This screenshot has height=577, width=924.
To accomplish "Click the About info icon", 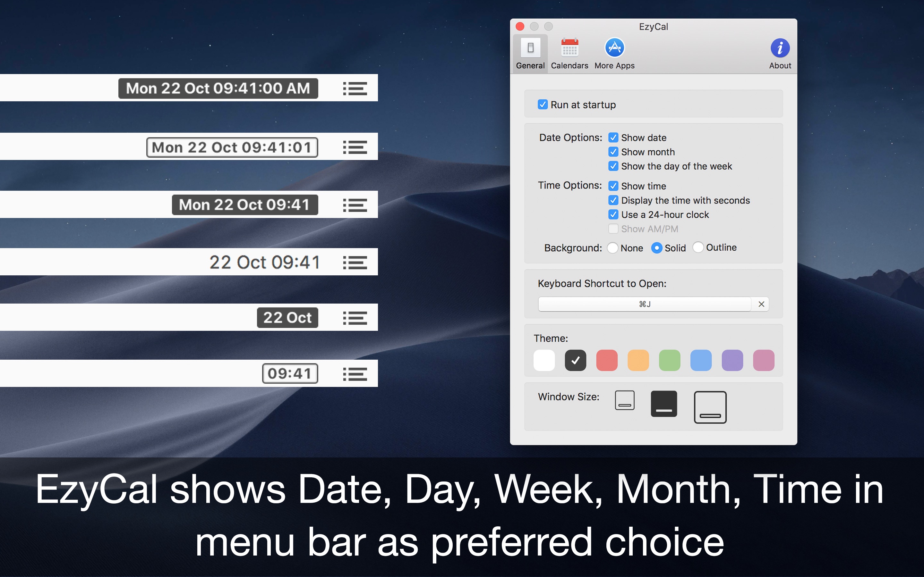I will [x=780, y=48].
